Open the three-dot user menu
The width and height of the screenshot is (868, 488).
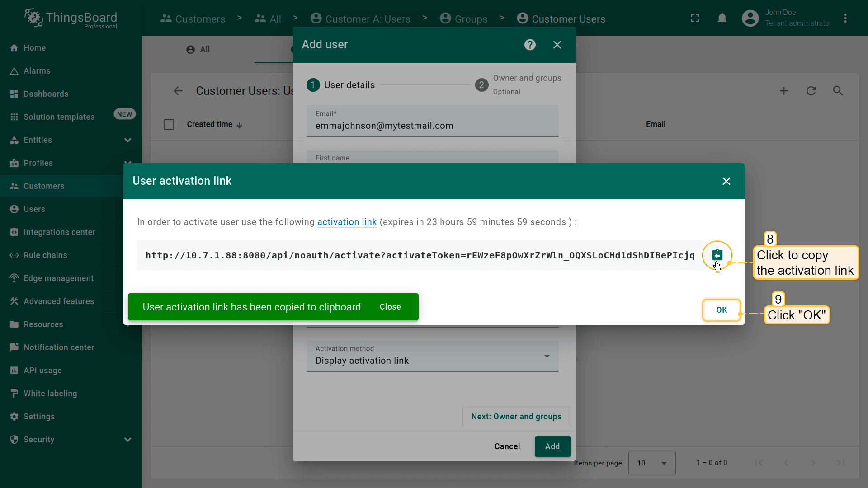845,19
